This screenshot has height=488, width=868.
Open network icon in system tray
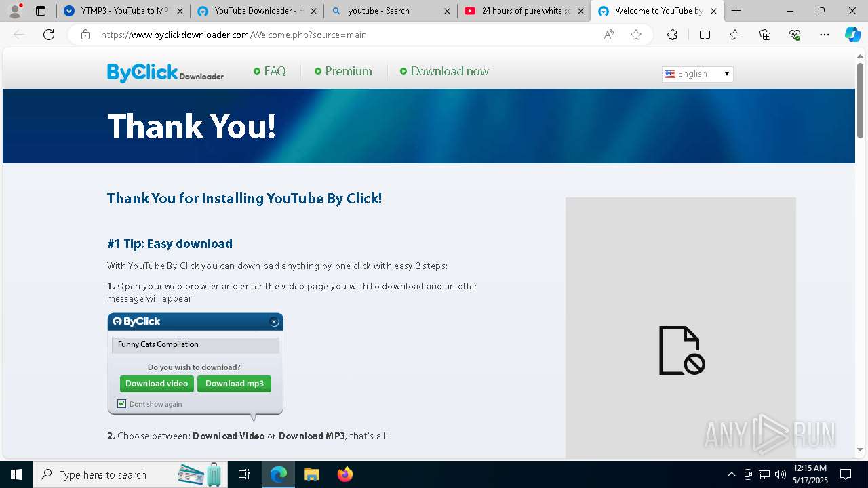coord(764,474)
